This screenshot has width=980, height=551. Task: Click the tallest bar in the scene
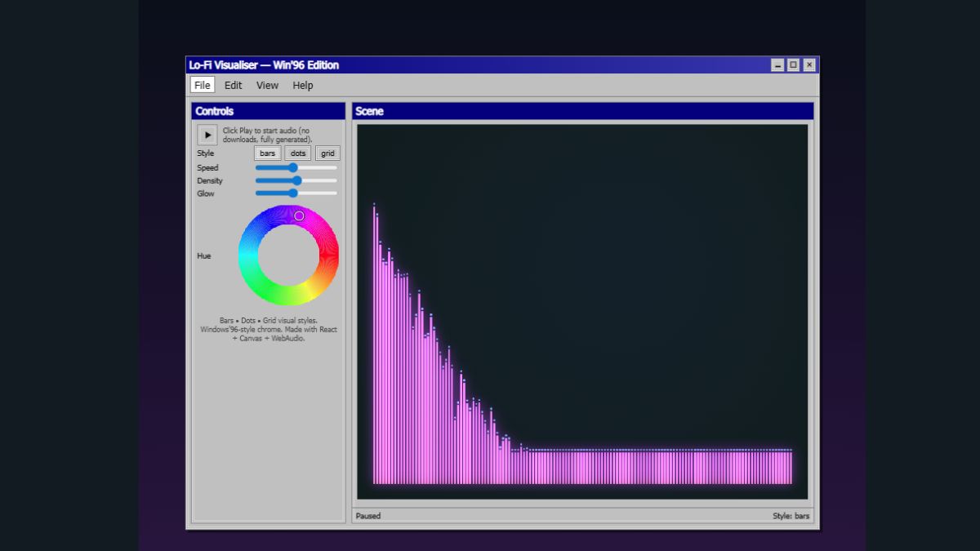click(x=375, y=343)
